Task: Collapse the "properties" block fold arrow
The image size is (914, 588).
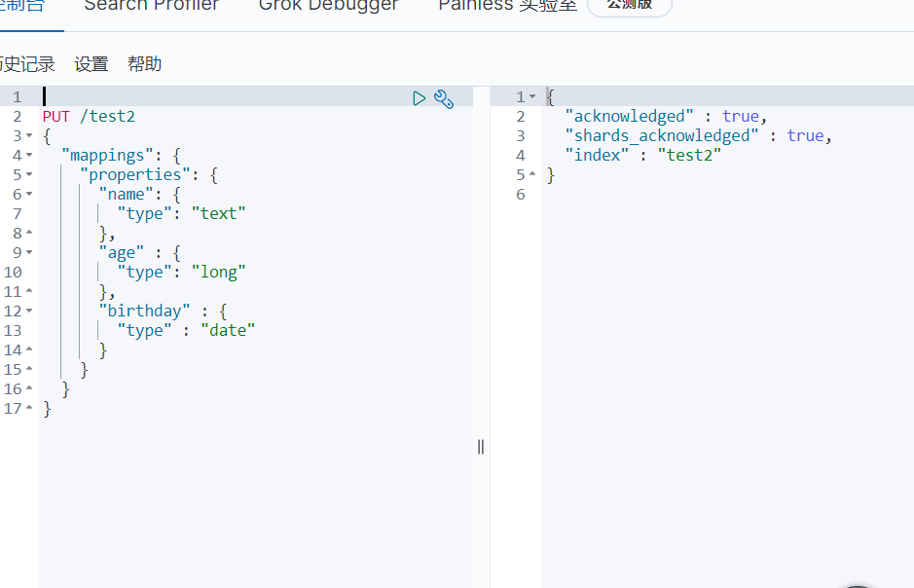Action: click(29, 175)
